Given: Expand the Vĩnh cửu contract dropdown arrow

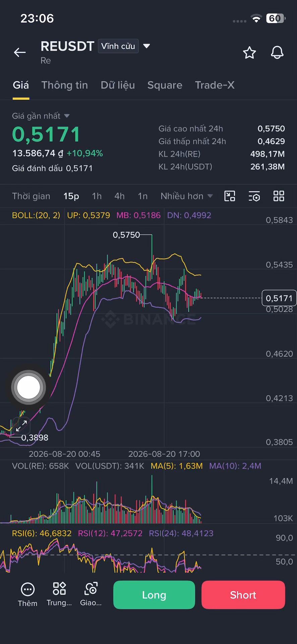Looking at the screenshot, I should [x=146, y=46].
